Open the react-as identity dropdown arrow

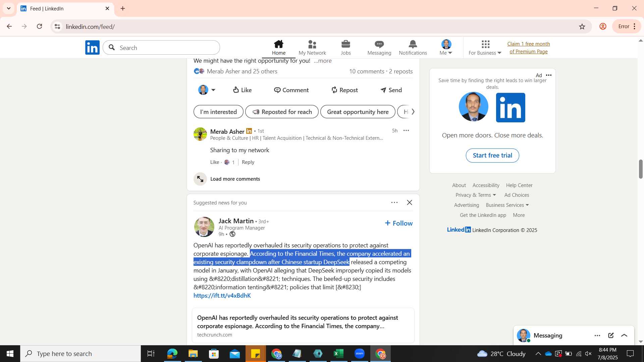[213, 90]
